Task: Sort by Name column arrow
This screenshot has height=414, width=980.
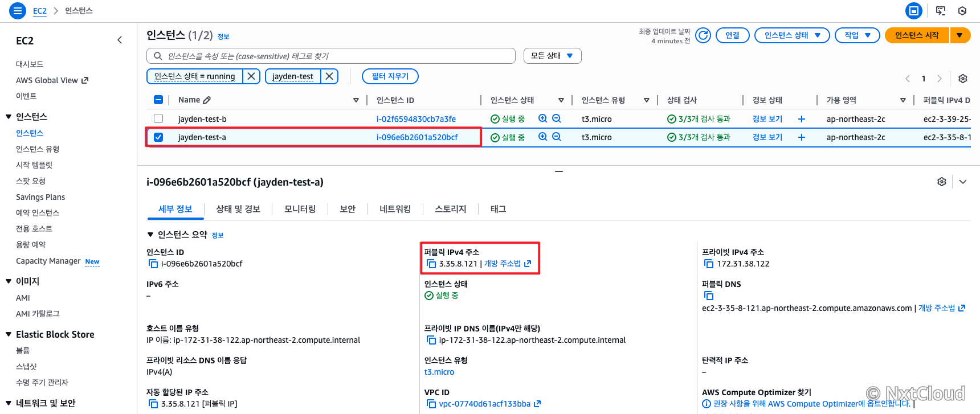Action: (356, 100)
